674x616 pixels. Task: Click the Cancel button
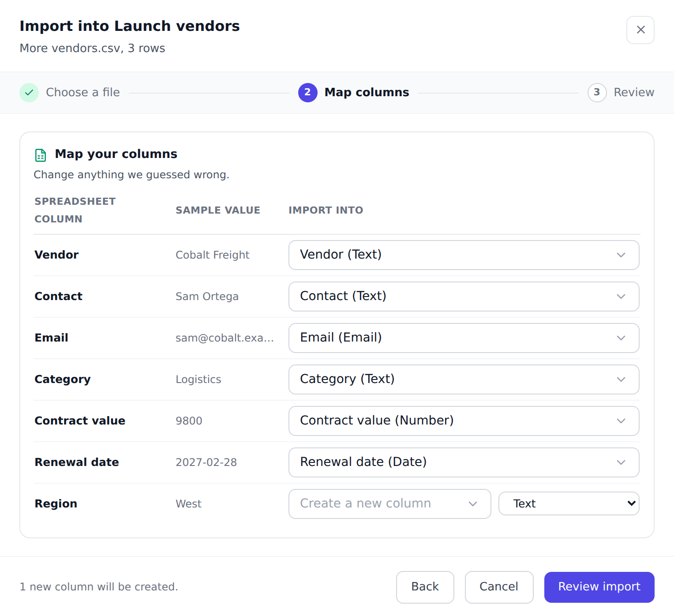click(499, 587)
